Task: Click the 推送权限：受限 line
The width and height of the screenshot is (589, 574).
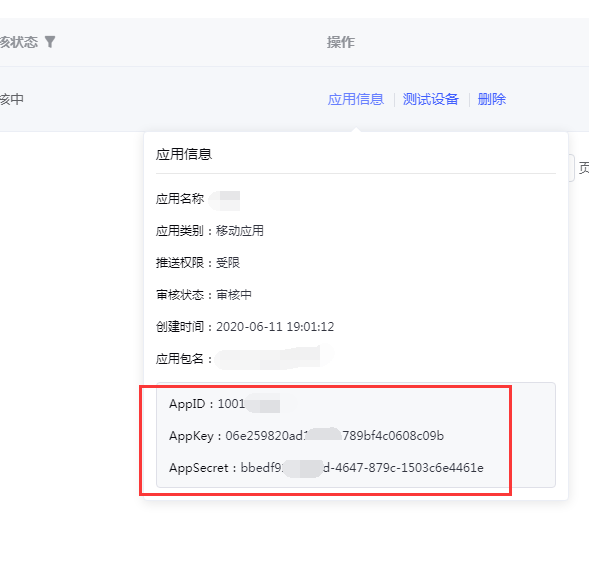Action: coord(198,262)
